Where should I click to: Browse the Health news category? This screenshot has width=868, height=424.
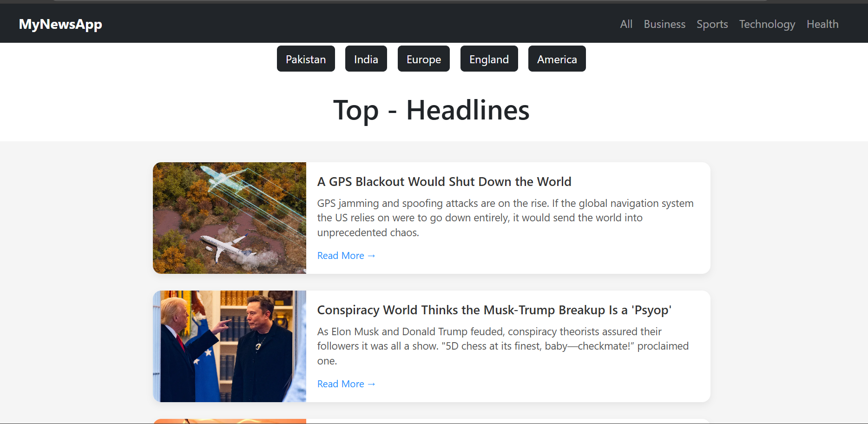pyautogui.click(x=822, y=24)
